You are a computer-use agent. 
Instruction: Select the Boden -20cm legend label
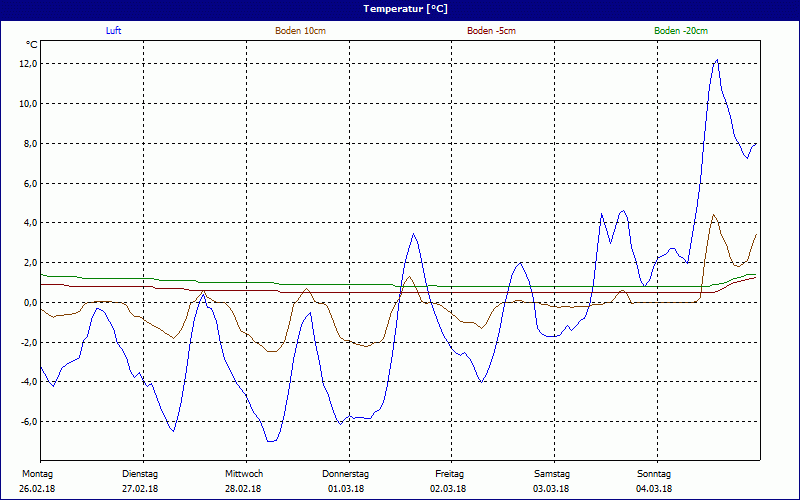tap(681, 31)
